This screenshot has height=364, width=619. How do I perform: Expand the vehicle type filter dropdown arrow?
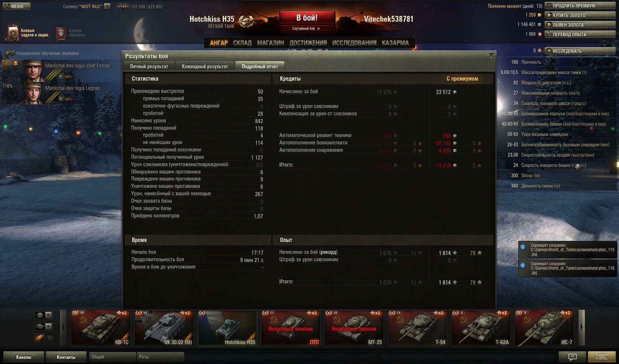coord(49,326)
